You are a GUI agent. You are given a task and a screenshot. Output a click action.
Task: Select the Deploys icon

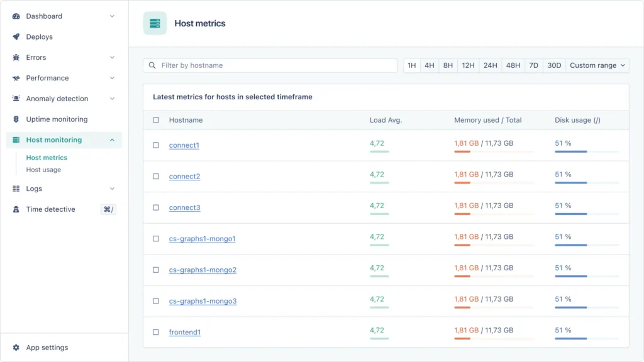coord(16,36)
